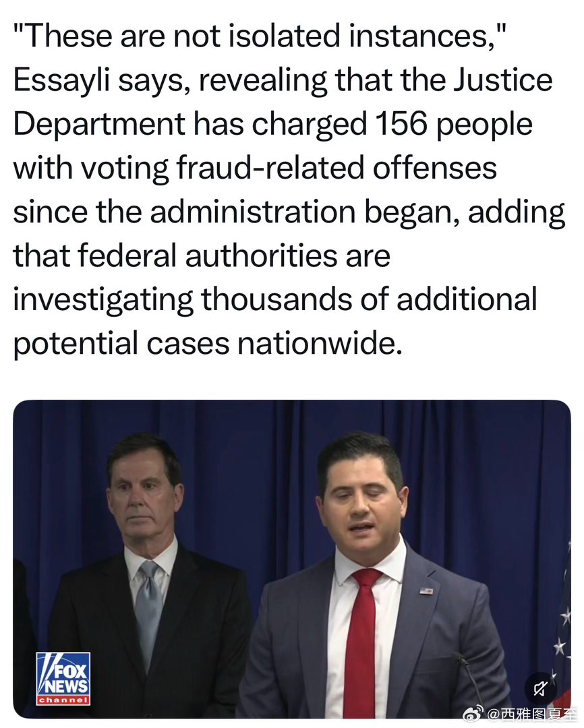The width and height of the screenshot is (584, 728).
Task: Click the opening line "These are not isolated instances"
Action: [x=260, y=36]
